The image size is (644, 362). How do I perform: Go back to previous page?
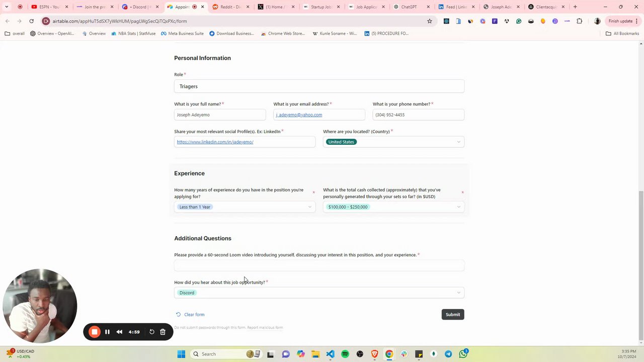click(x=8, y=21)
